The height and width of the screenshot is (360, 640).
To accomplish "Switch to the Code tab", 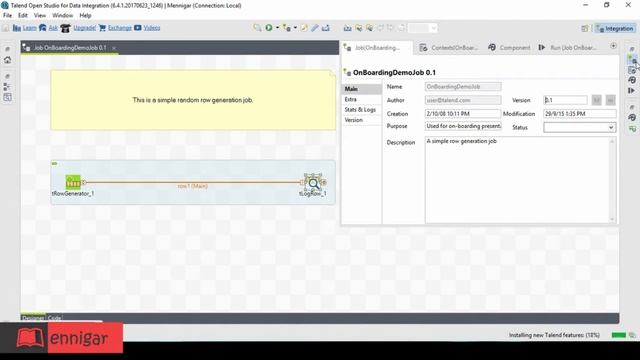I will coord(54,318).
